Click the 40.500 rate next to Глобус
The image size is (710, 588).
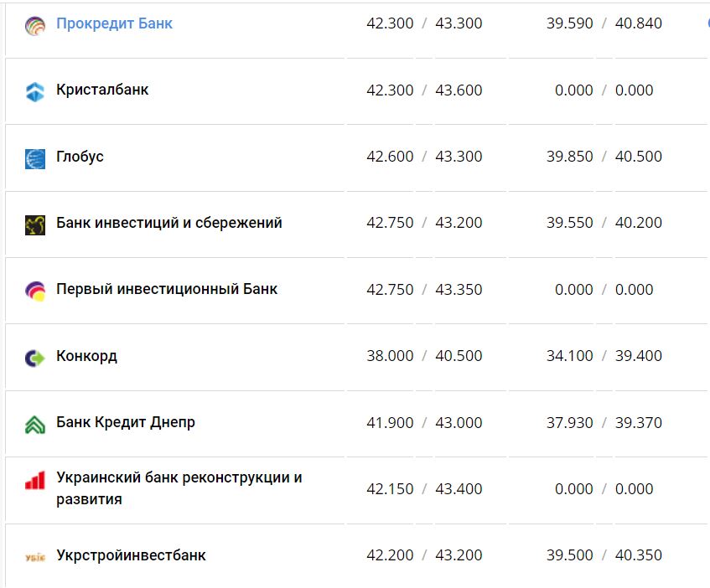click(639, 157)
